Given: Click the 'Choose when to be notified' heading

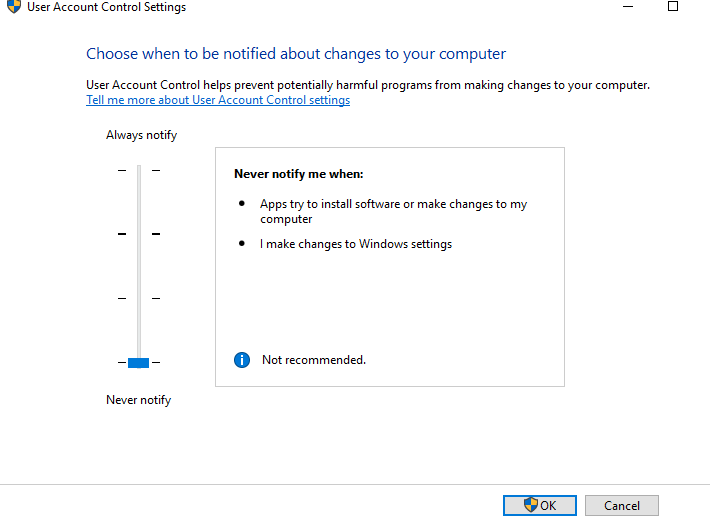Looking at the screenshot, I should [x=296, y=54].
